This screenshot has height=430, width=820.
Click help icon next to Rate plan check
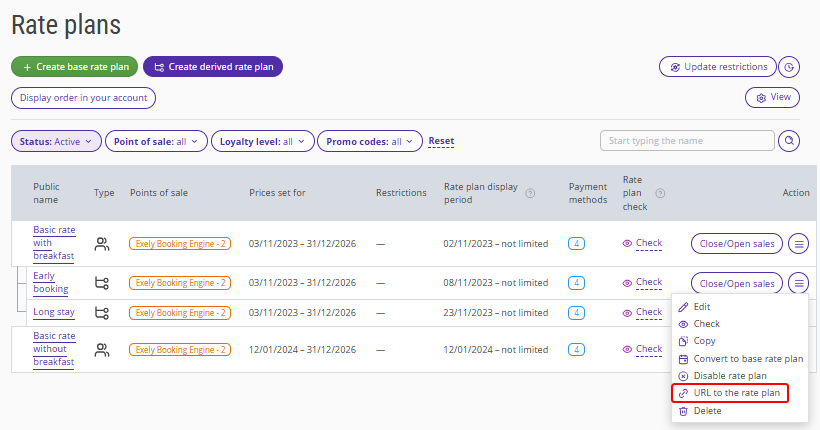[660, 193]
